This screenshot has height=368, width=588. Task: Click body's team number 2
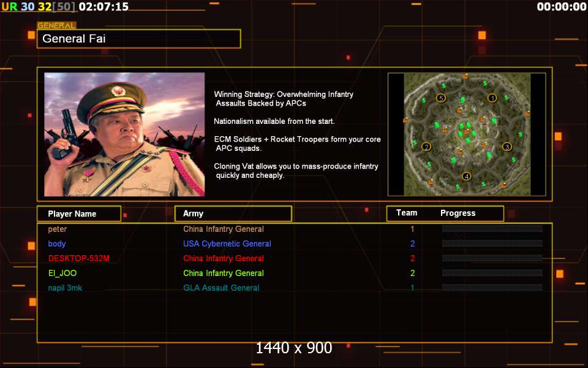click(x=412, y=243)
